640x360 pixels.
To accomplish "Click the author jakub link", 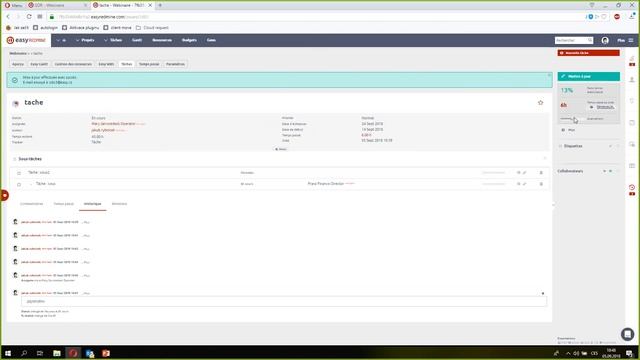I will tap(103, 130).
